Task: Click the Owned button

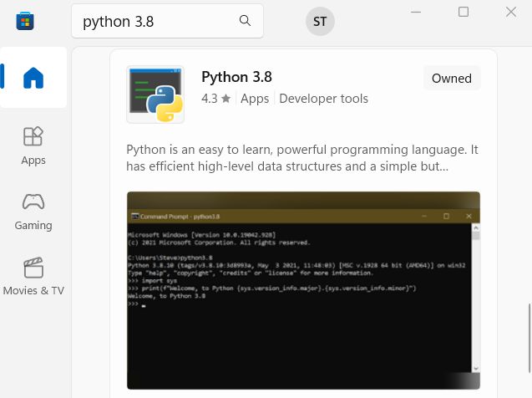Action: [452, 78]
